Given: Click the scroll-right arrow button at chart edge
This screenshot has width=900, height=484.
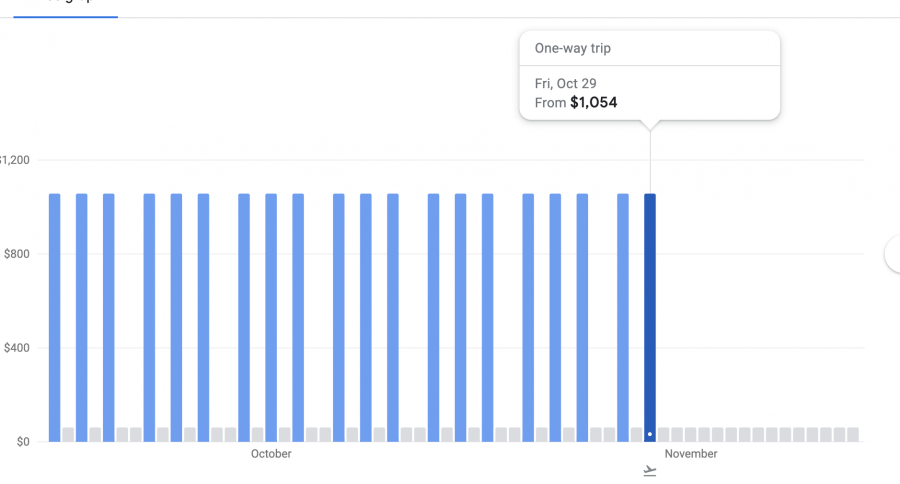Looking at the screenshot, I should pos(893,255).
